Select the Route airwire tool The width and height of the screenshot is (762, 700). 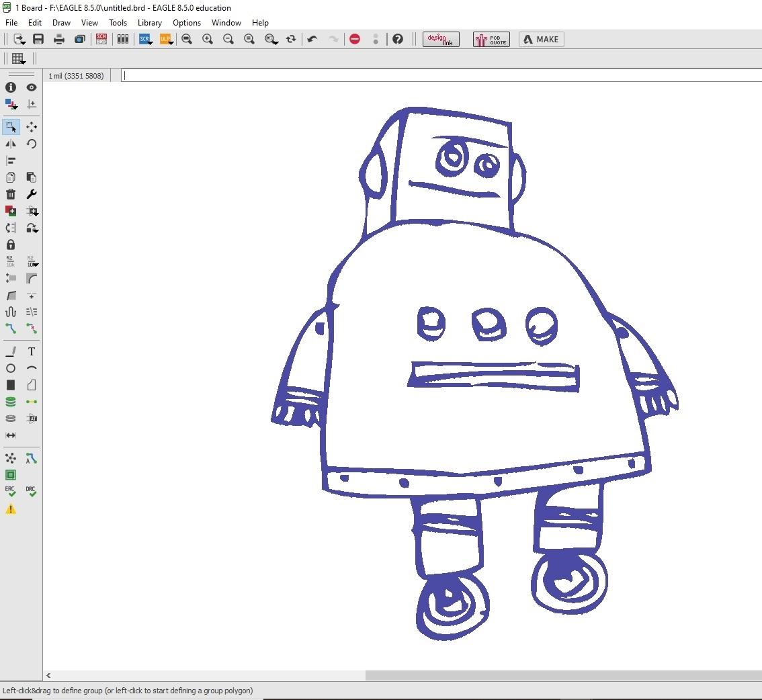click(x=11, y=329)
